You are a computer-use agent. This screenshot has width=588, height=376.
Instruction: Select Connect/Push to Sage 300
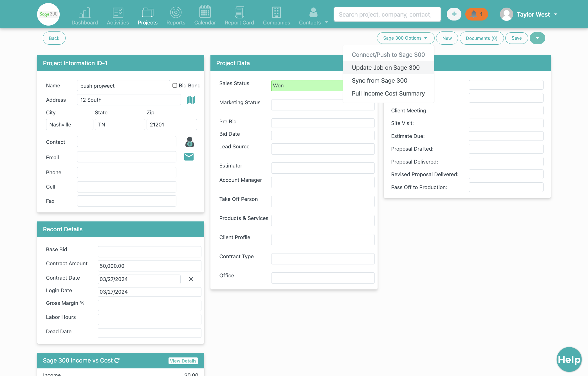click(388, 55)
